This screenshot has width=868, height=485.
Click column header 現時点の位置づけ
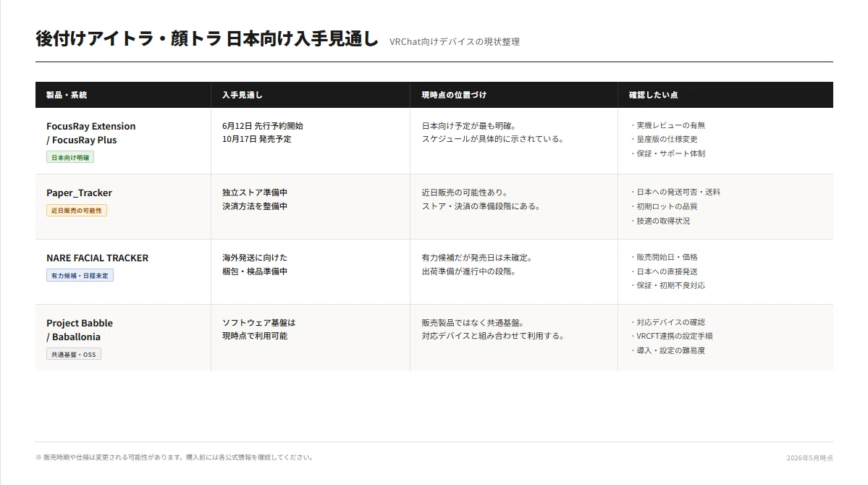pyautogui.click(x=454, y=95)
